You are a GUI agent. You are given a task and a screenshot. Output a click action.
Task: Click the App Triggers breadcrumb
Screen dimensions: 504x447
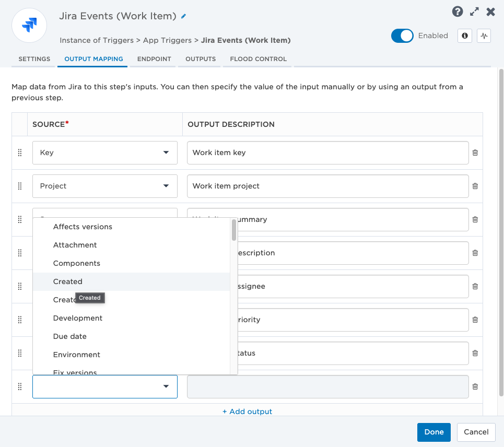[x=167, y=40]
